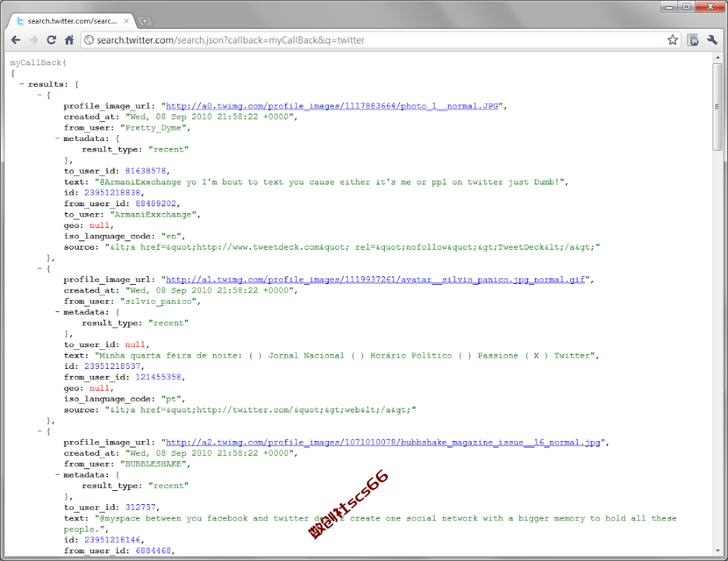This screenshot has width=728, height=561.
Task: Click the id value 23951218537
Action: 112,367
